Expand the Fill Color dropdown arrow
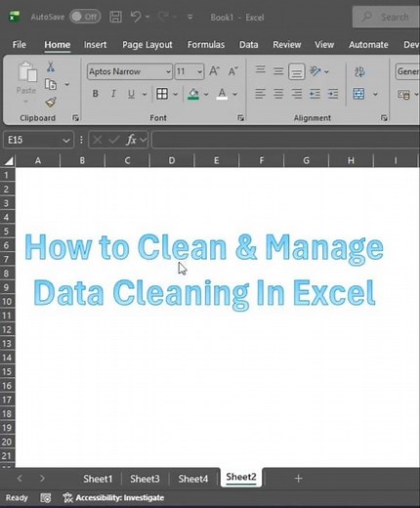 [206, 95]
